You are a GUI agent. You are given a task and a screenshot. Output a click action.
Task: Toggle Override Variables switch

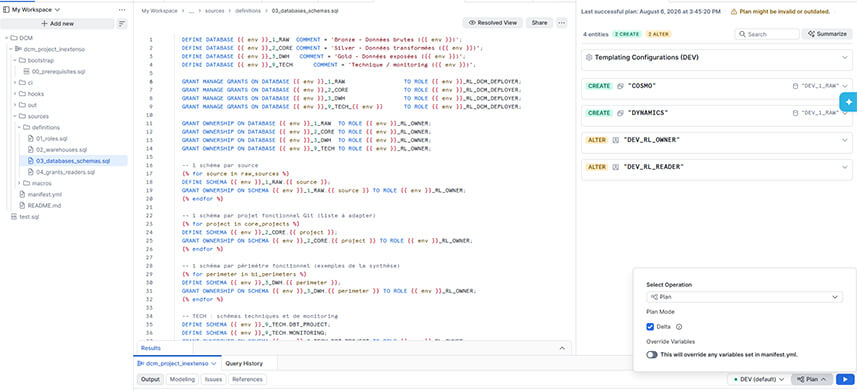[x=651, y=354]
